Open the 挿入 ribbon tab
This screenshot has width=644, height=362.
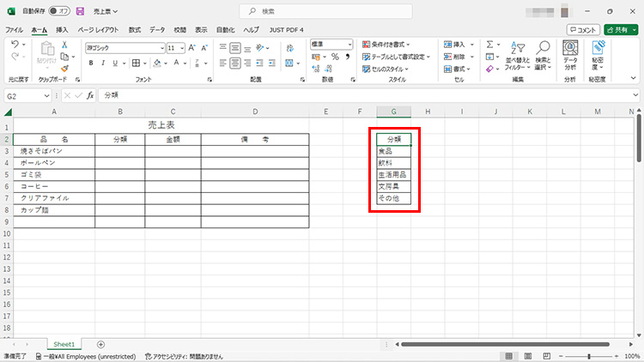point(62,29)
